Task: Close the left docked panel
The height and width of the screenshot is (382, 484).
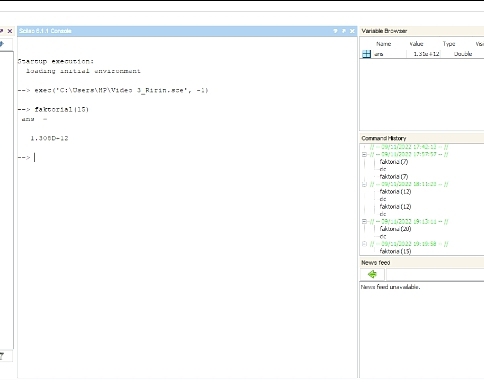Action: click(10, 31)
